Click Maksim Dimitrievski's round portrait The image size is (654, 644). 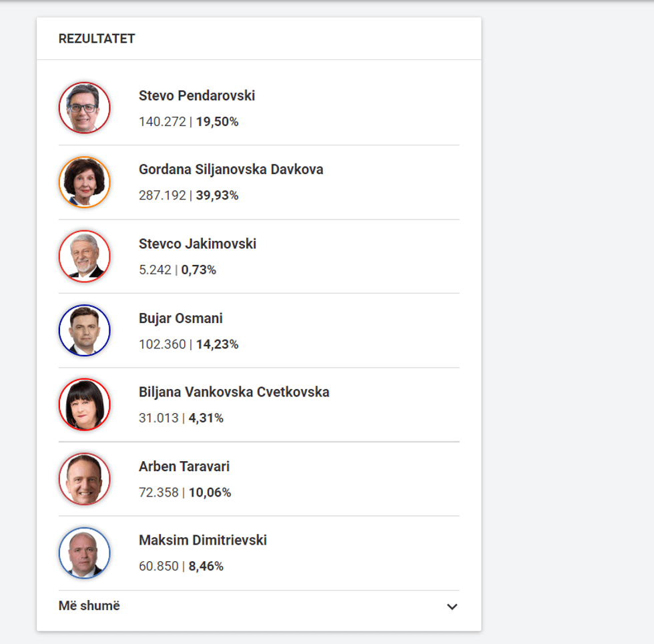point(84,553)
